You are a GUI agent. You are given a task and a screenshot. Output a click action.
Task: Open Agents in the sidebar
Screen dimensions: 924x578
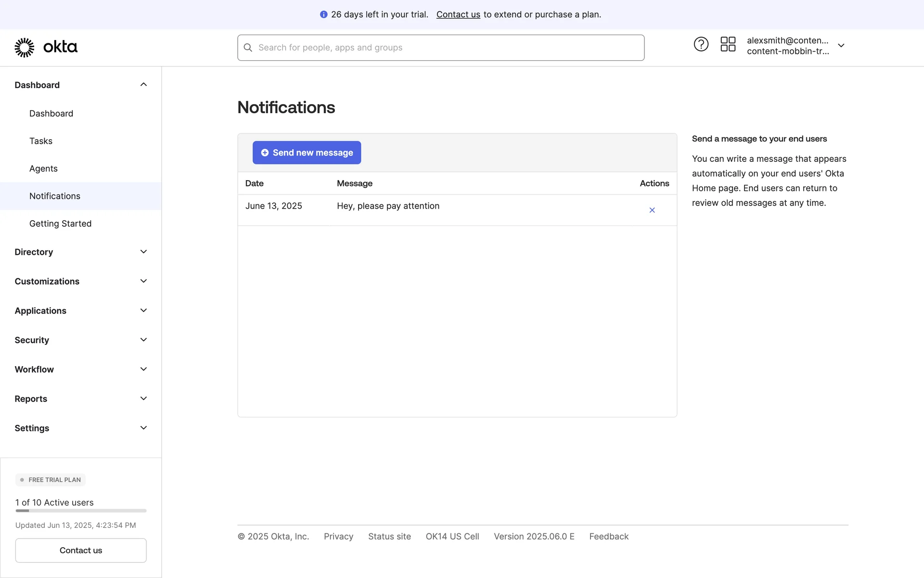click(x=43, y=169)
